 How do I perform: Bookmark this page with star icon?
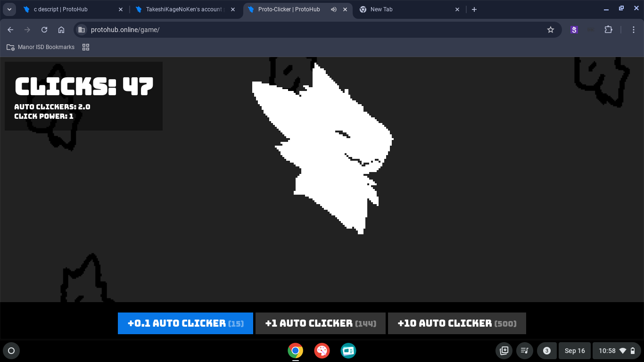550,30
